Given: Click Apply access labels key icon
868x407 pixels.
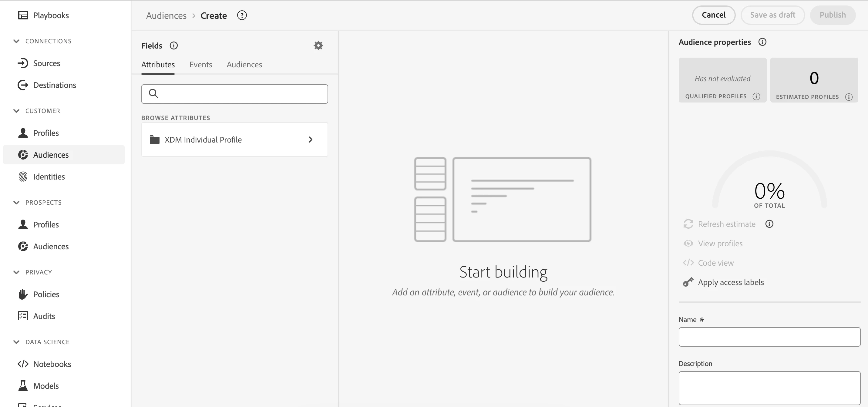Looking at the screenshot, I should click(688, 282).
